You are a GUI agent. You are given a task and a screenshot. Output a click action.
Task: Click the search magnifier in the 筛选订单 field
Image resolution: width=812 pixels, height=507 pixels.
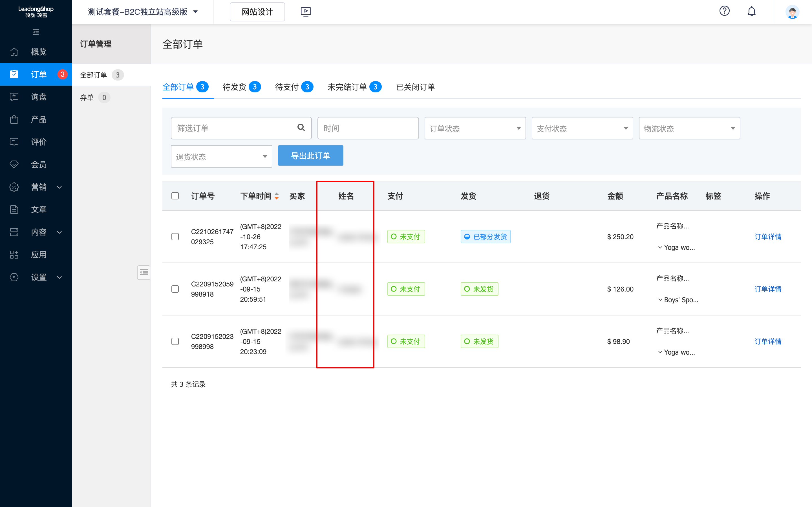301,127
